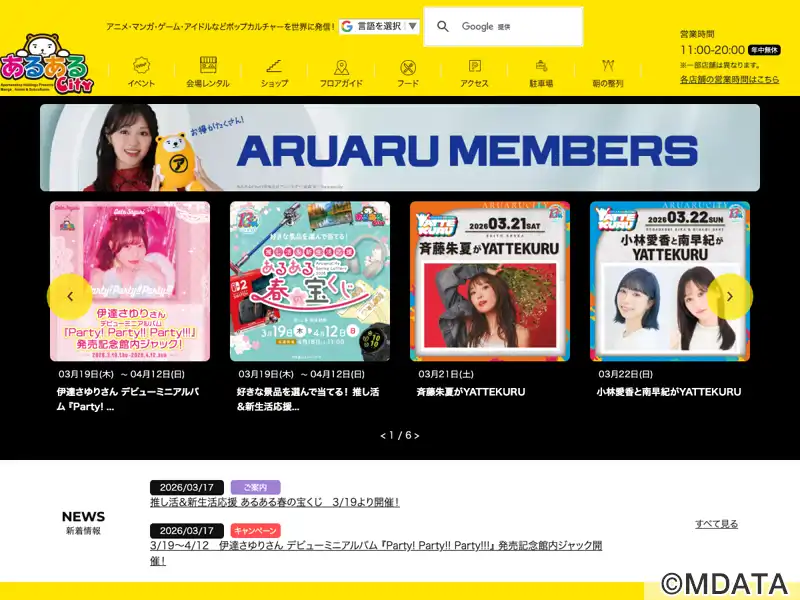The width and height of the screenshot is (800, 600).
Task: Go to previous carousel slide arrow
Action: tap(70, 296)
